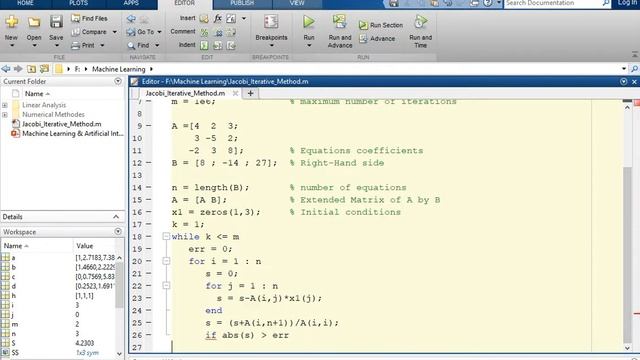Click the Advance button
The image size is (640, 360).
377,38
